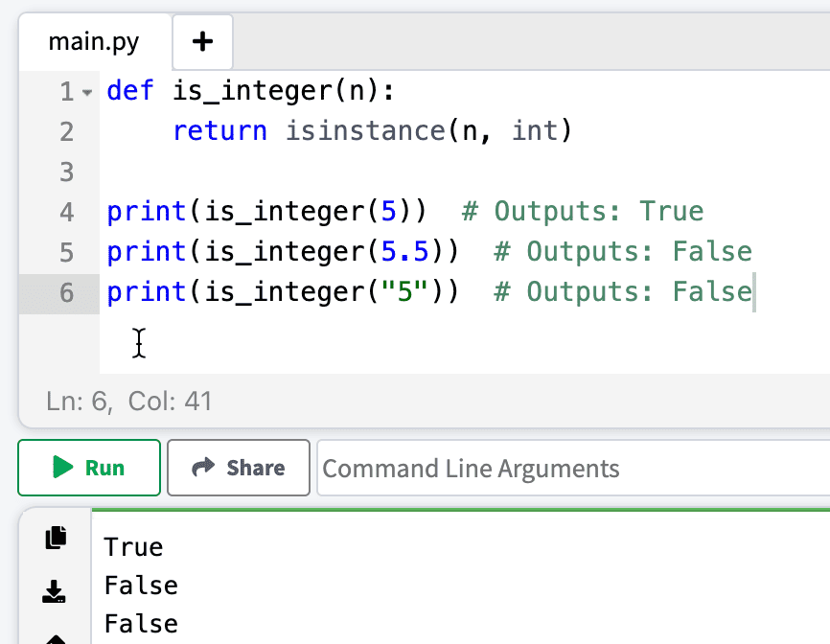The width and height of the screenshot is (830, 644).
Task: Open a new file with the plus tab
Action: click(202, 41)
